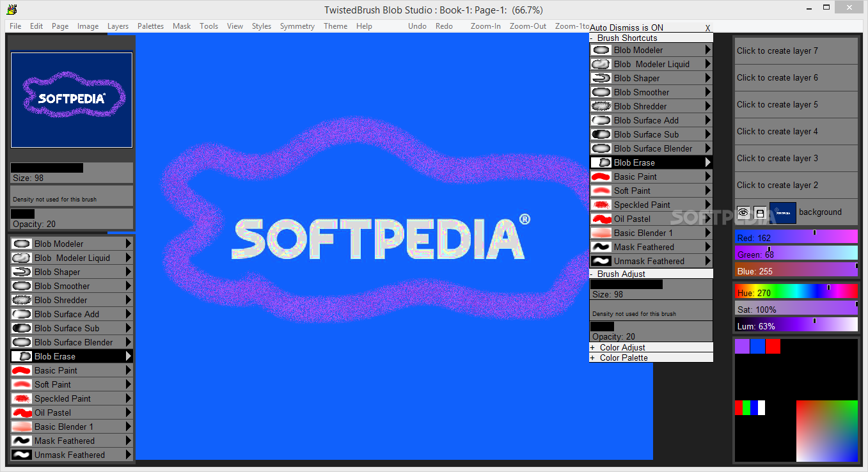This screenshot has width=868, height=472.
Task: Expand the Color Palette section
Action: [x=592, y=358]
